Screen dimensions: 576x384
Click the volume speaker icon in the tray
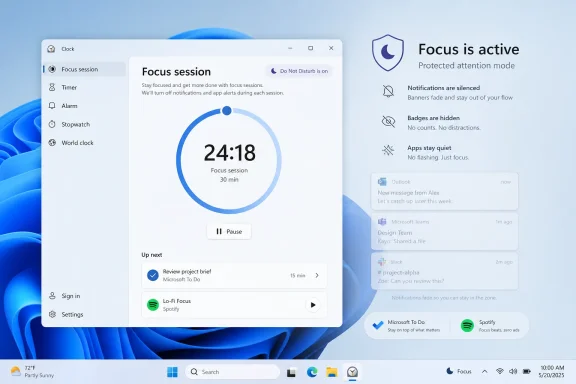tap(513, 372)
